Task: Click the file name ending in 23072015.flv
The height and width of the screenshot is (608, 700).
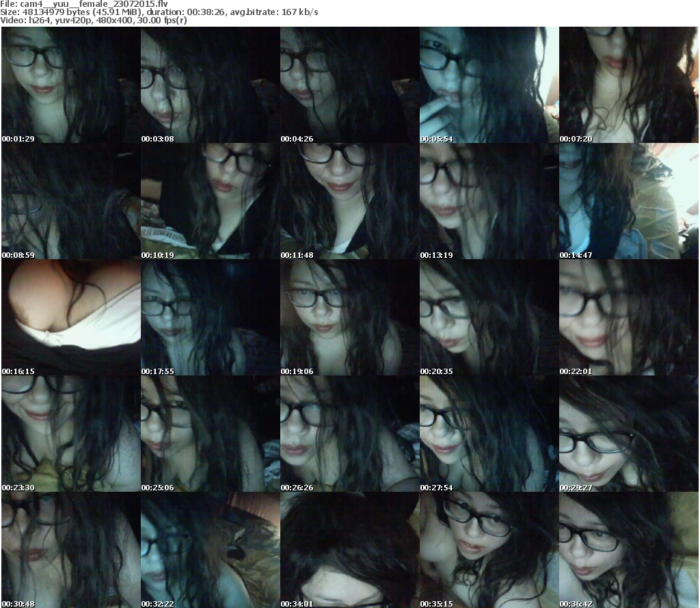Action: [x=94, y=4]
